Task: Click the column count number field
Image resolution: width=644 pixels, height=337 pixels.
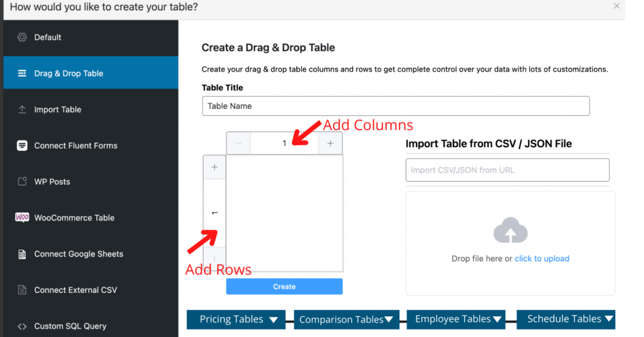Action: (284, 143)
